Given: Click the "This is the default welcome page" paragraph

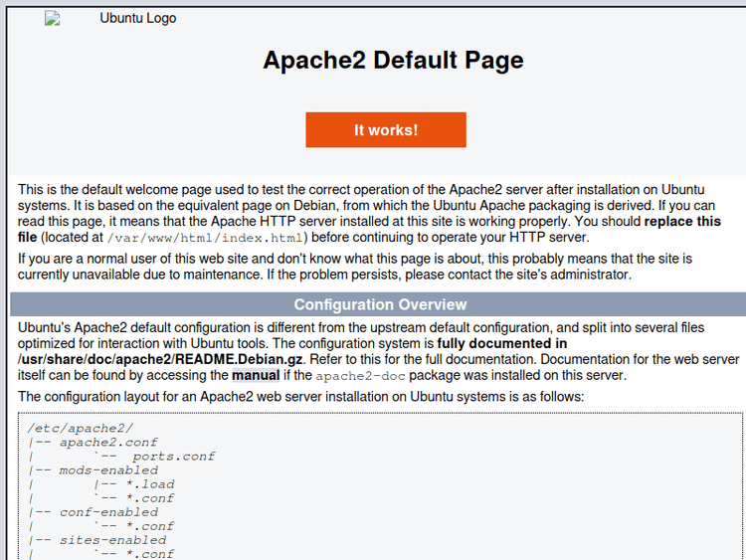Looking at the screenshot, I should pos(358,205).
